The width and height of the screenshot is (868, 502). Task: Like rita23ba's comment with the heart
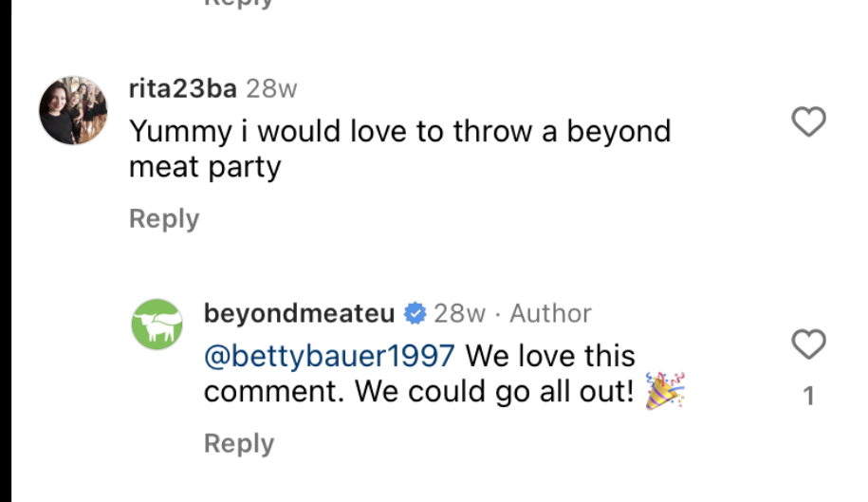click(x=808, y=122)
